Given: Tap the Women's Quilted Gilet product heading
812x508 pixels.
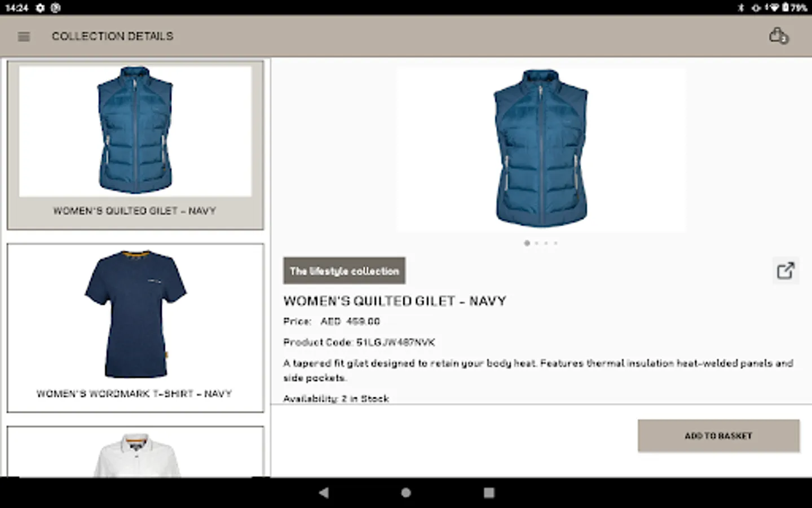Looking at the screenshot, I should [395, 301].
